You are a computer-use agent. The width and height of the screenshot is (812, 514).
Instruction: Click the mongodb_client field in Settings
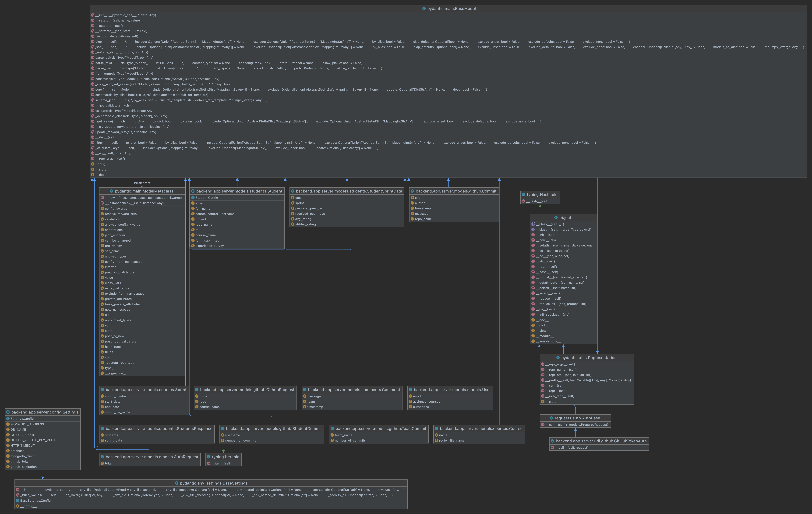[x=23, y=456]
